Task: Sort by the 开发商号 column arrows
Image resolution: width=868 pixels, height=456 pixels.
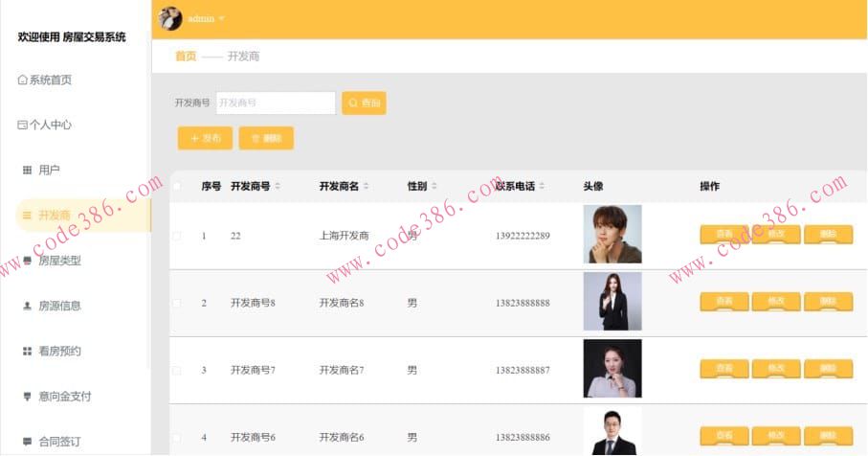Action: (x=278, y=186)
